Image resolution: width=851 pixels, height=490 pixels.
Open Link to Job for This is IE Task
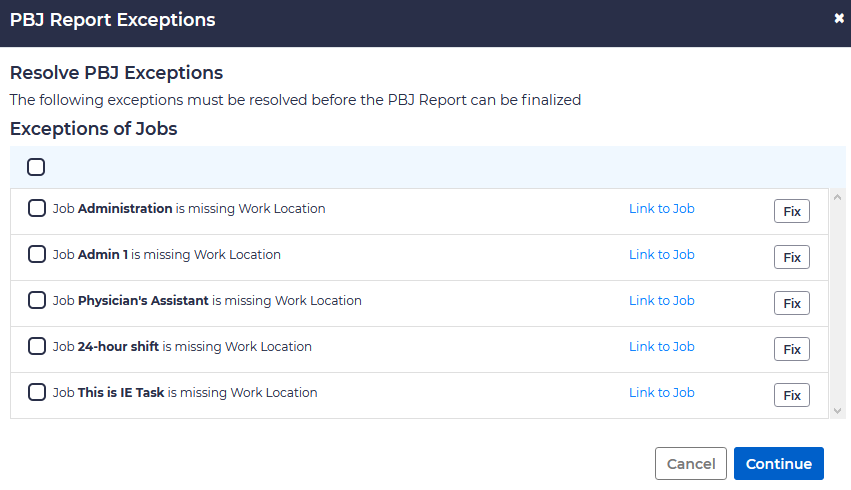point(661,393)
